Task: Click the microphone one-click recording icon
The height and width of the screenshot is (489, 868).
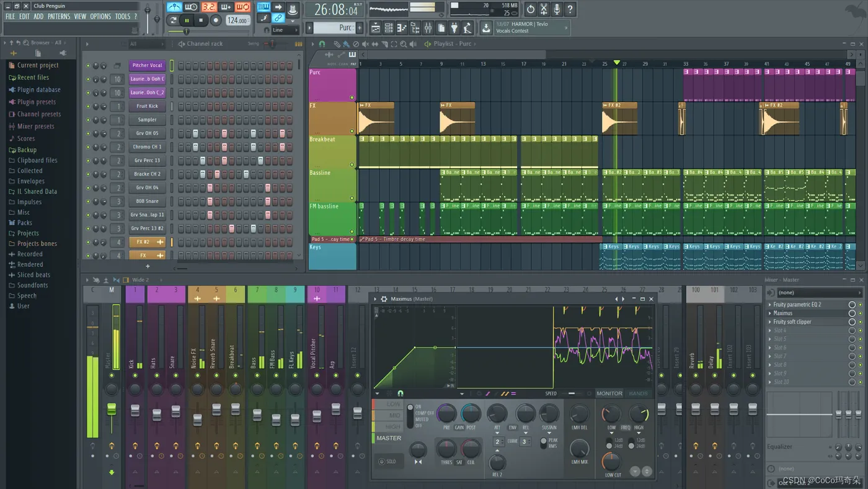Action: click(x=557, y=9)
